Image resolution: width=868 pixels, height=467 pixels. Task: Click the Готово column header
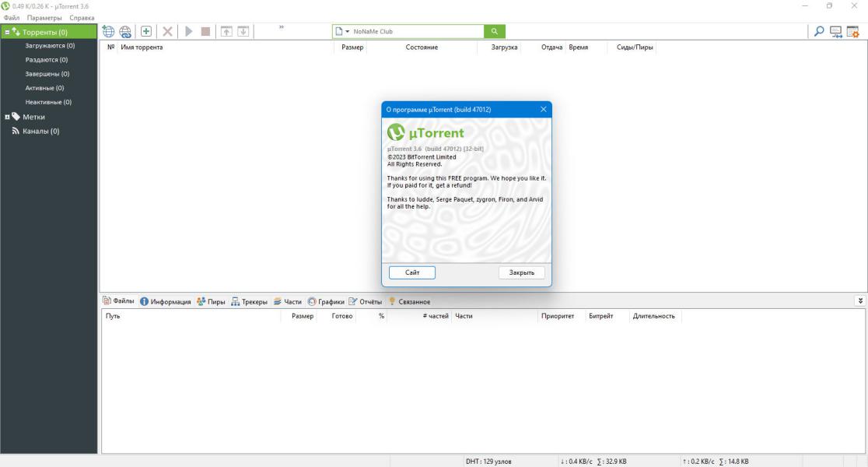341,316
